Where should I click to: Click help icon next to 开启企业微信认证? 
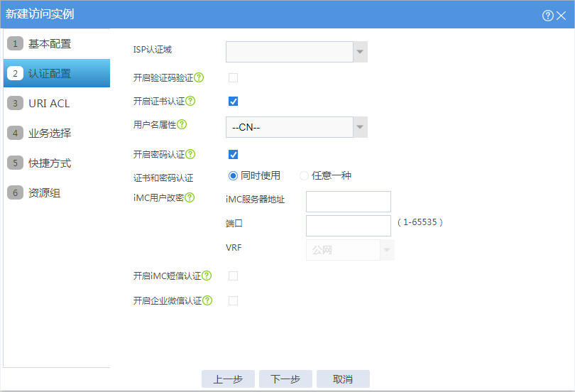pyautogui.click(x=207, y=300)
